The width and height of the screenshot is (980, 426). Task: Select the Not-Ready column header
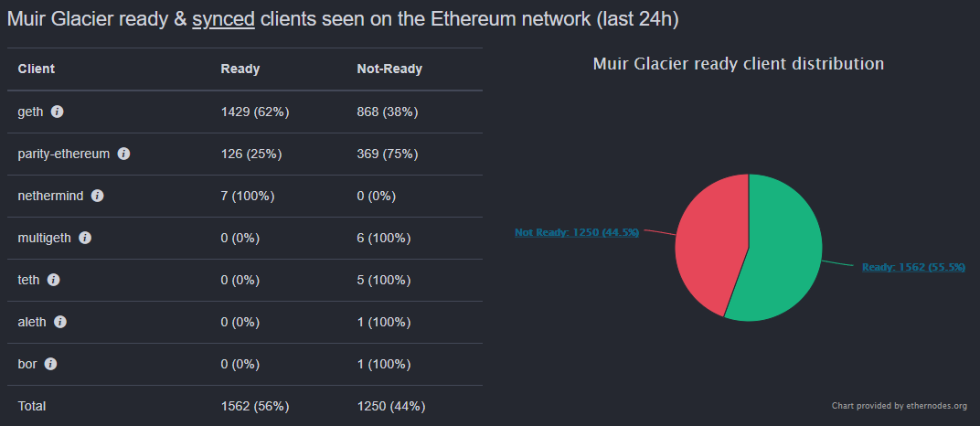[389, 69]
